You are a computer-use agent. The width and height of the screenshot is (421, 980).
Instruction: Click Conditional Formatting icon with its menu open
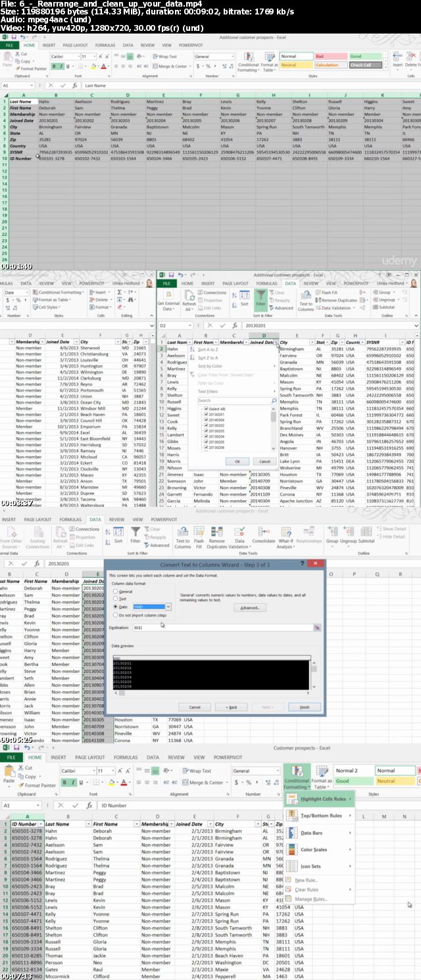pyautogui.click(x=296, y=772)
